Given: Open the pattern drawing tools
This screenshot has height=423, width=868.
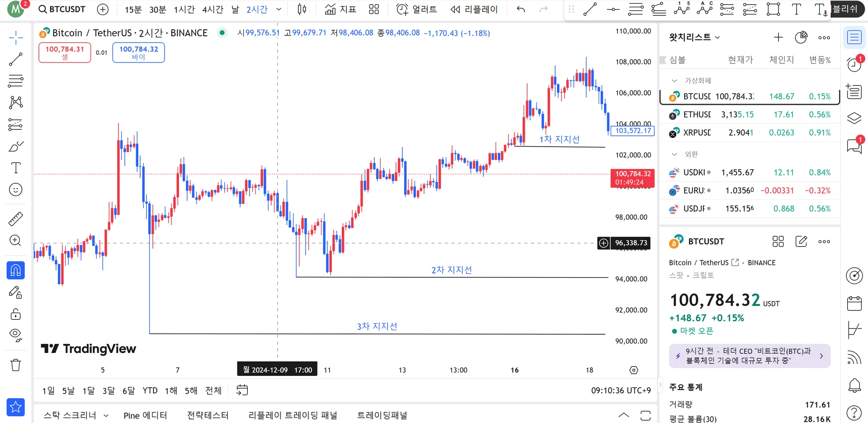Looking at the screenshot, I should [x=16, y=102].
